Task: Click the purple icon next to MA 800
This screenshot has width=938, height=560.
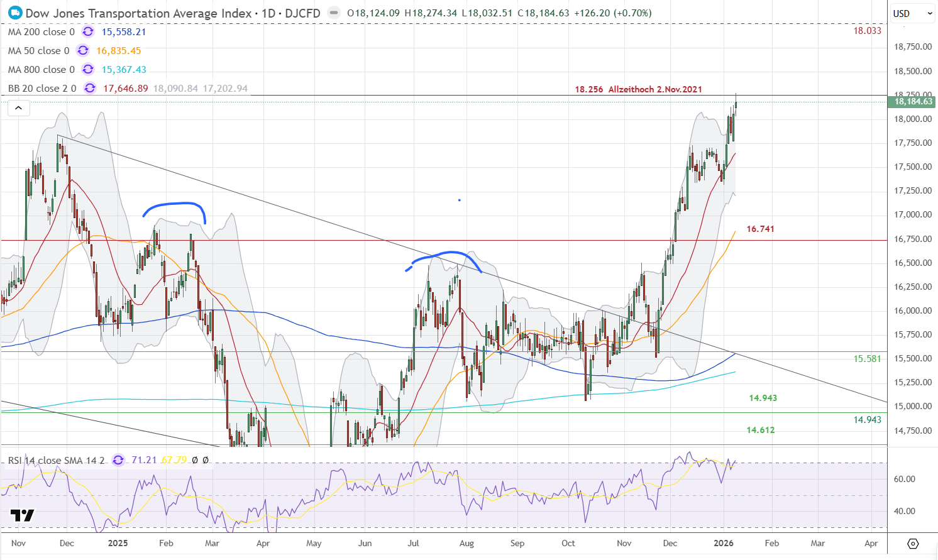Action: (88, 70)
